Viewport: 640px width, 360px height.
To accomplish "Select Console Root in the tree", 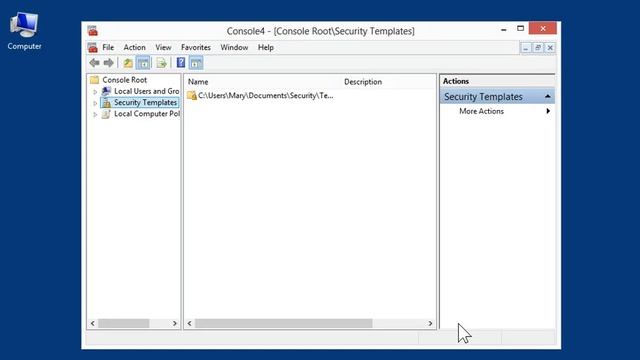I will pos(124,80).
